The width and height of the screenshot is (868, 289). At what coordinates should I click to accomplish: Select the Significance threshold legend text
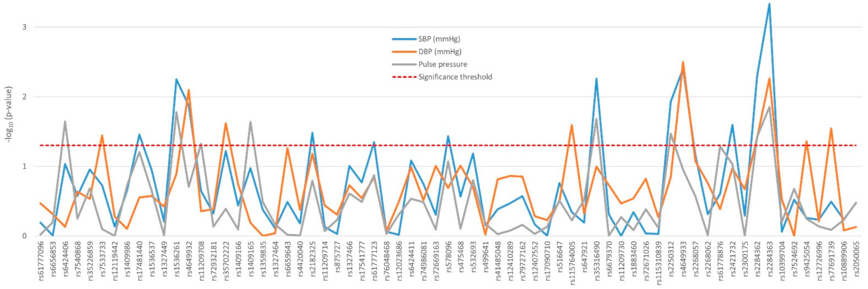click(455, 77)
